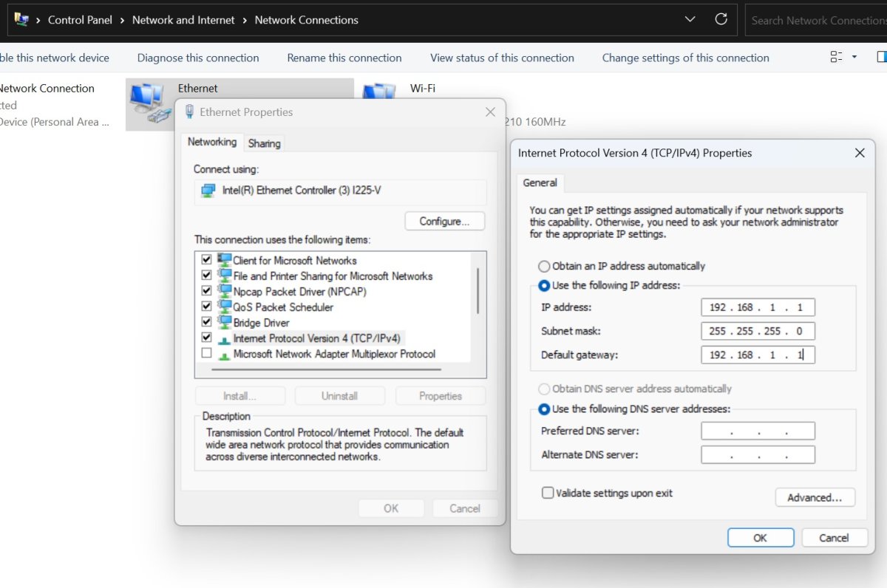
Task: Click the Alternate DNS server field
Action: coord(758,454)
